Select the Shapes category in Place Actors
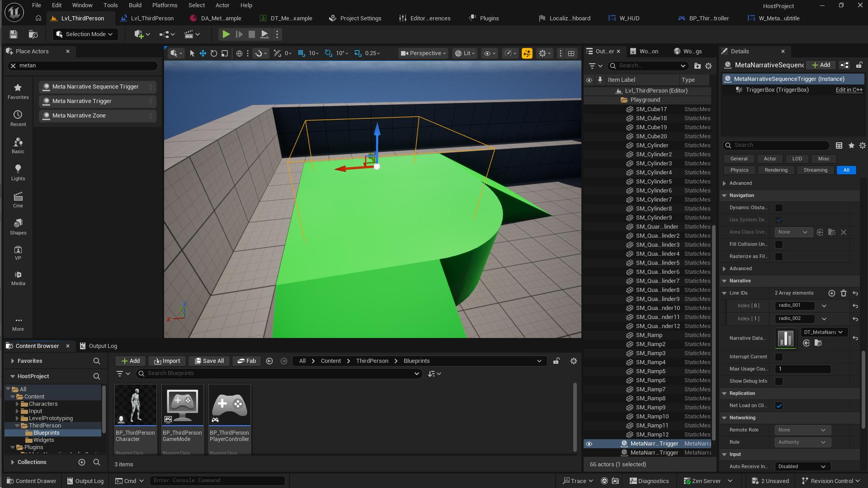 coord(18,226)
